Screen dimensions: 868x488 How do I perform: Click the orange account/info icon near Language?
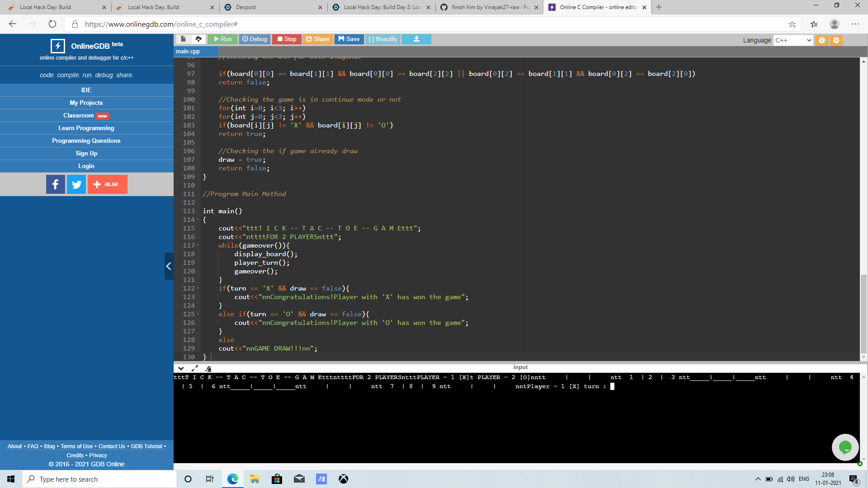click(x=821, y=40)
